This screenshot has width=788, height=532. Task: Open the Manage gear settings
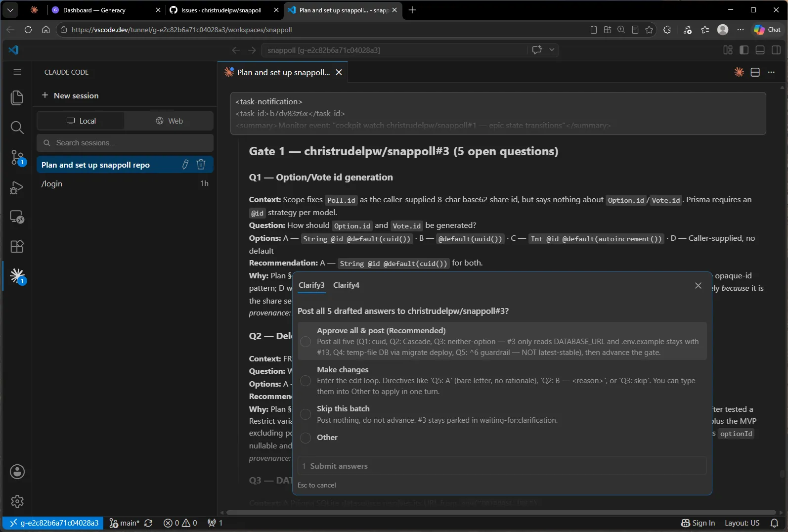click(x=17, y=501)
